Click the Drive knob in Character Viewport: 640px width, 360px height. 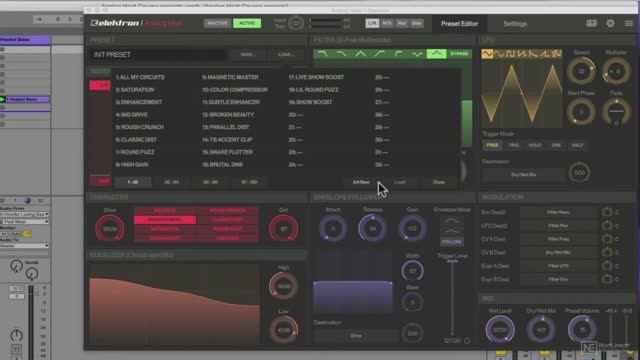click(110, 229)
